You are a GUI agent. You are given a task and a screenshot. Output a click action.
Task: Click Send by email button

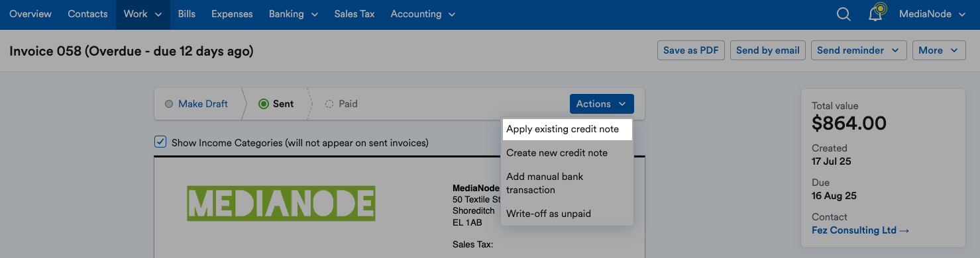pyautogui.click(x=768, y=50)
